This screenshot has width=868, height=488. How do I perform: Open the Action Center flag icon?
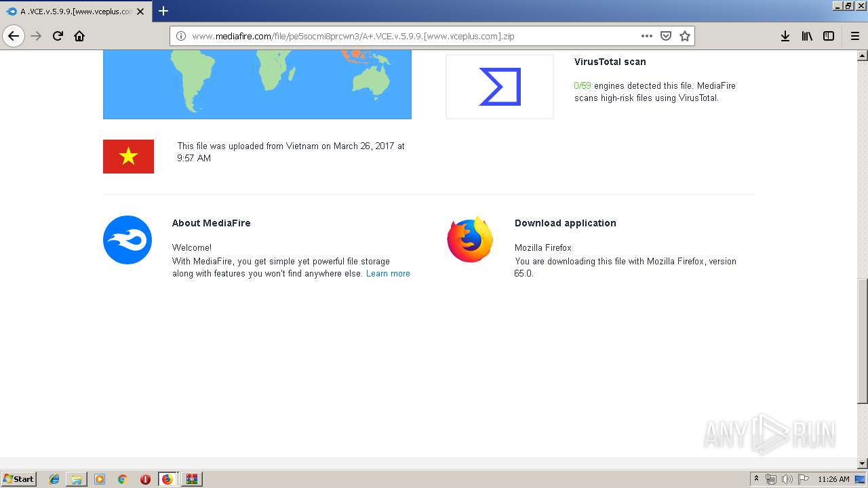click(x=804, y=479)
